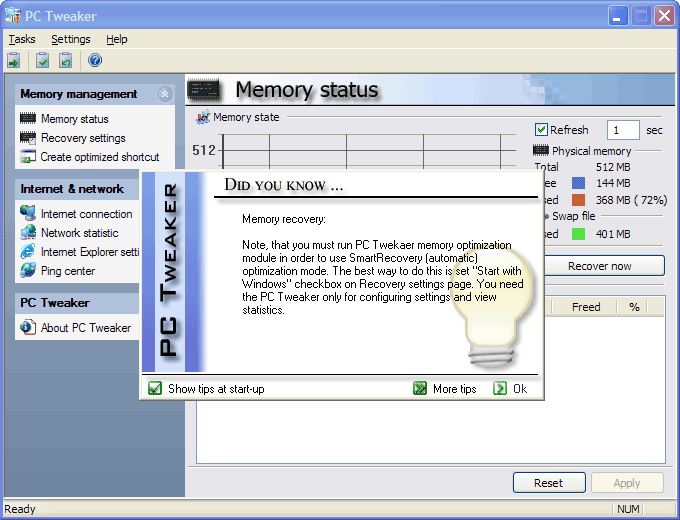
Task: Click the green Swap file color swatch
Action: coord(578,234)
